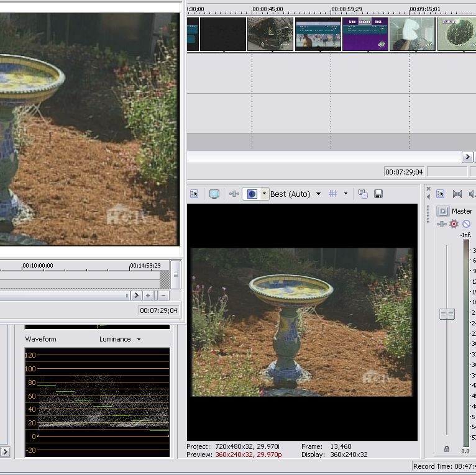Click the Project 720x480x32, 29.970i text
The image size is (476, 475).
[233, 446]
